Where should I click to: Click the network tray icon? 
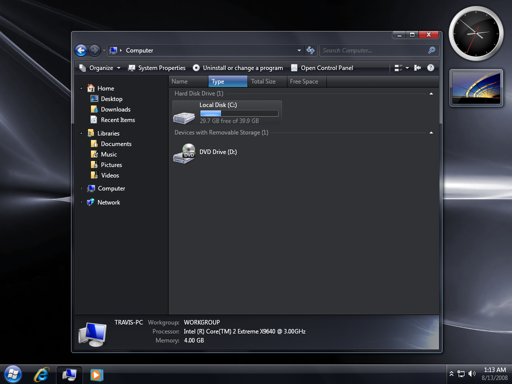click(x=461, y=374)
